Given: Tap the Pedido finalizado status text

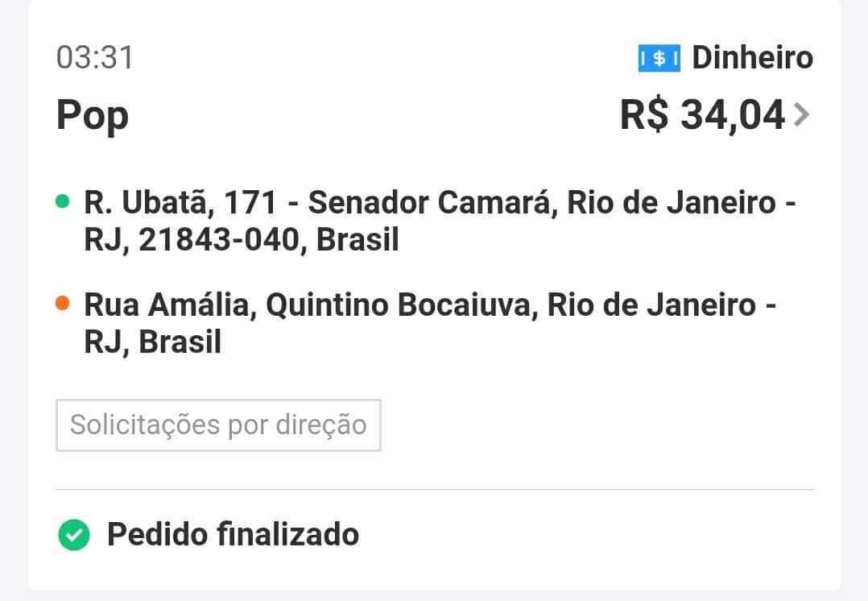Looking at the screenshot, I should [x=233, y=534].
